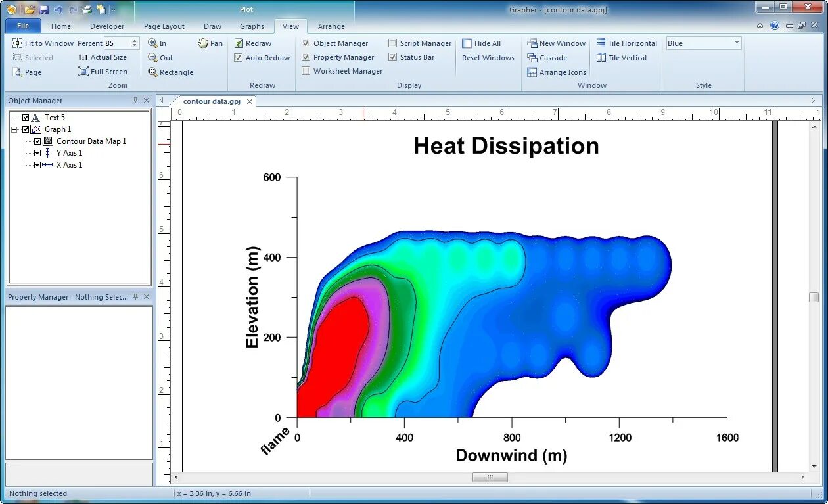Toggle visibility checkbox for Graph 1

tap(26, 129)
